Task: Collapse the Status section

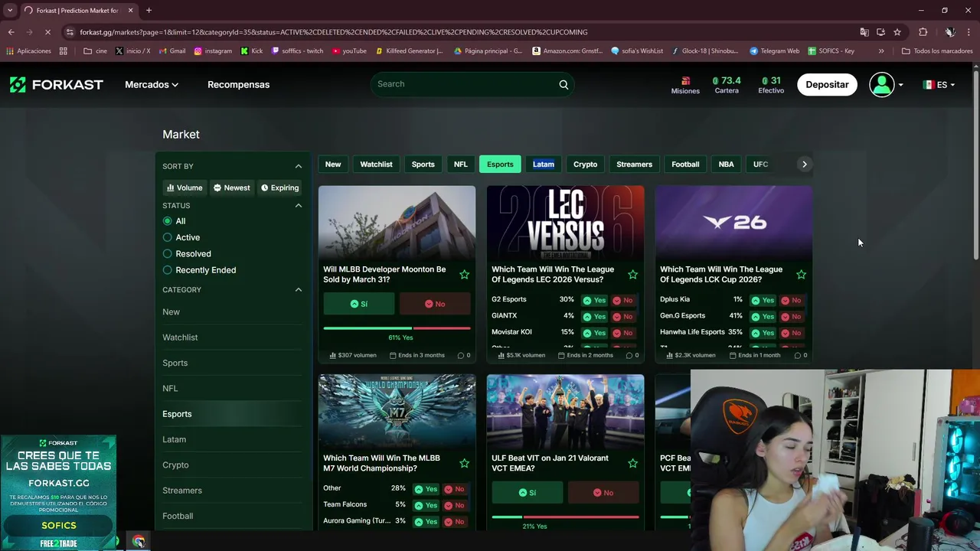Action: pos(299,205)
